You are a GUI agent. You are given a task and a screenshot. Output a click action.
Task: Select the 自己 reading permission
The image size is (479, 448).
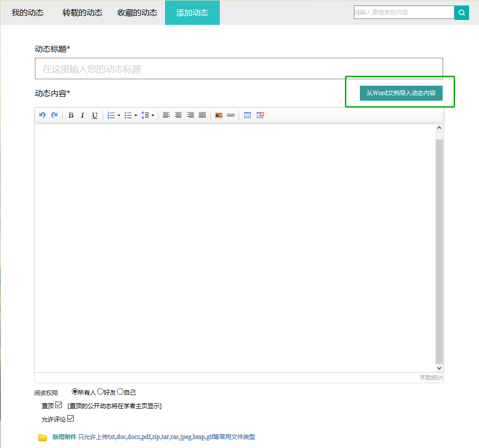(120, 392)
